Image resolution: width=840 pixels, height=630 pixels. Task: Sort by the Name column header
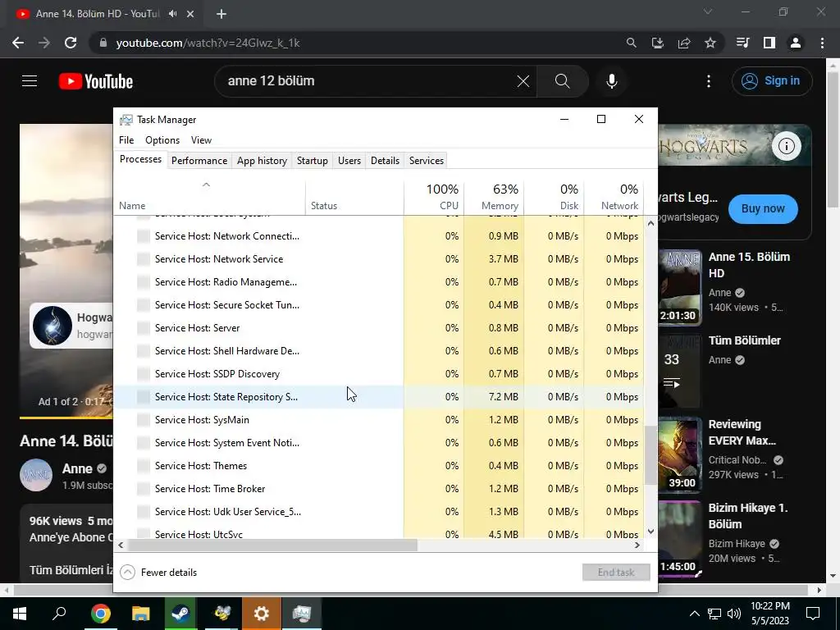210,197
